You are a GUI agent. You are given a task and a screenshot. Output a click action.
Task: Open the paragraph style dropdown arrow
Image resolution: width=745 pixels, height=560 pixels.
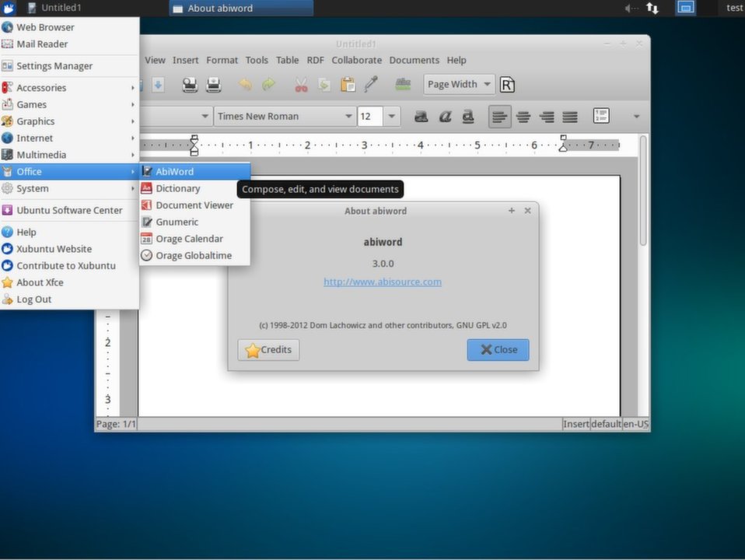tap(205, 117)
